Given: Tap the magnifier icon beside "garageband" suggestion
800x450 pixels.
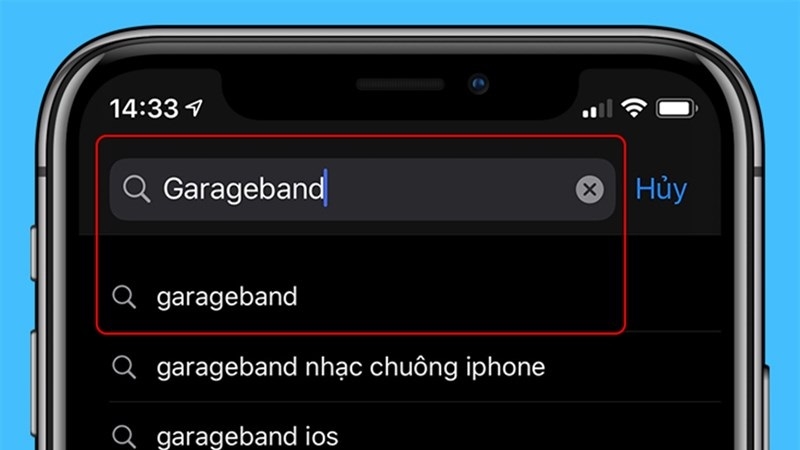Looking at the screenshot, I should point(124,297).
